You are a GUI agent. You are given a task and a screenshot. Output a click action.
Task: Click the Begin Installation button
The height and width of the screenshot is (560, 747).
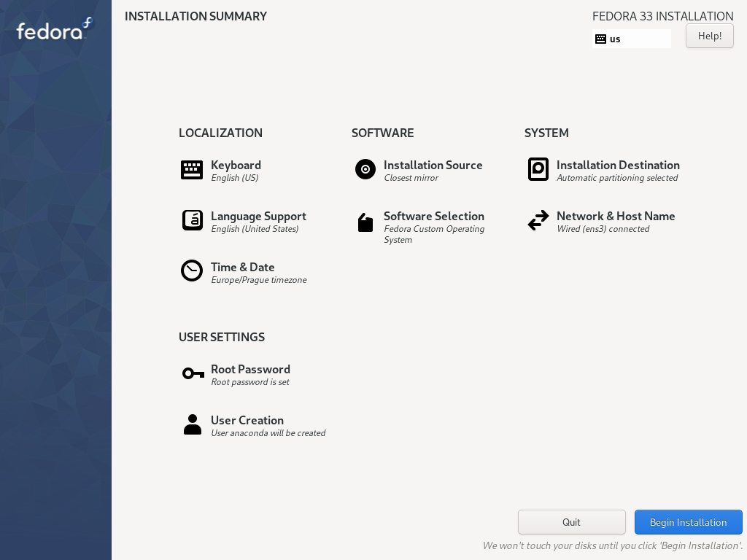(x=689, y=522)
